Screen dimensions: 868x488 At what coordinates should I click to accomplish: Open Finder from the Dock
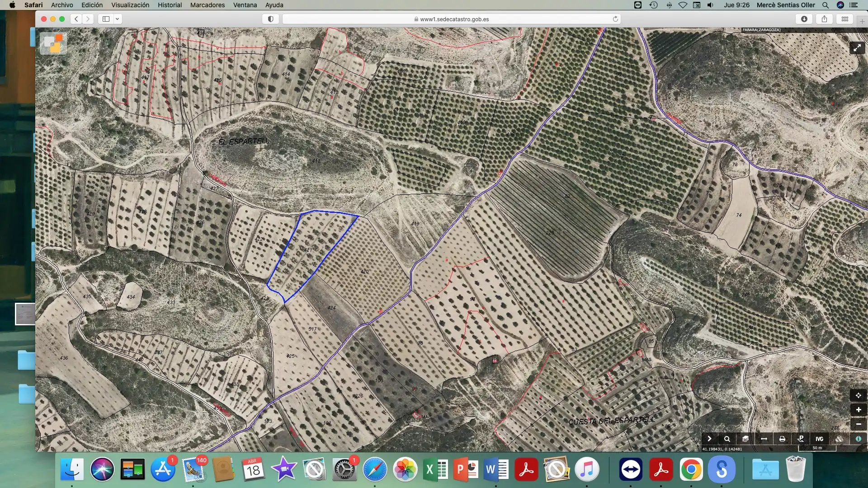click(72, 469)
